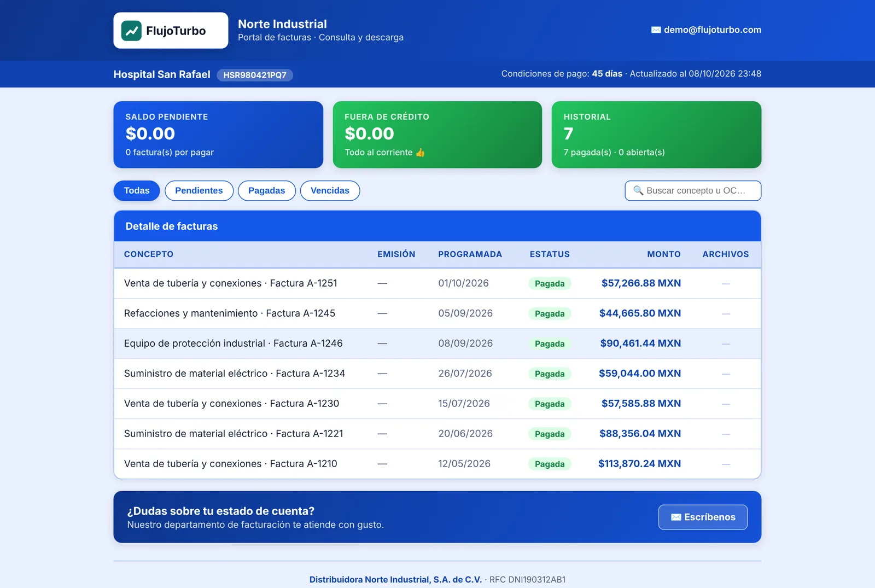Click amount $113,870.24 MXN
The width and height of the screenshot is (875, 588).
point(639,464)
